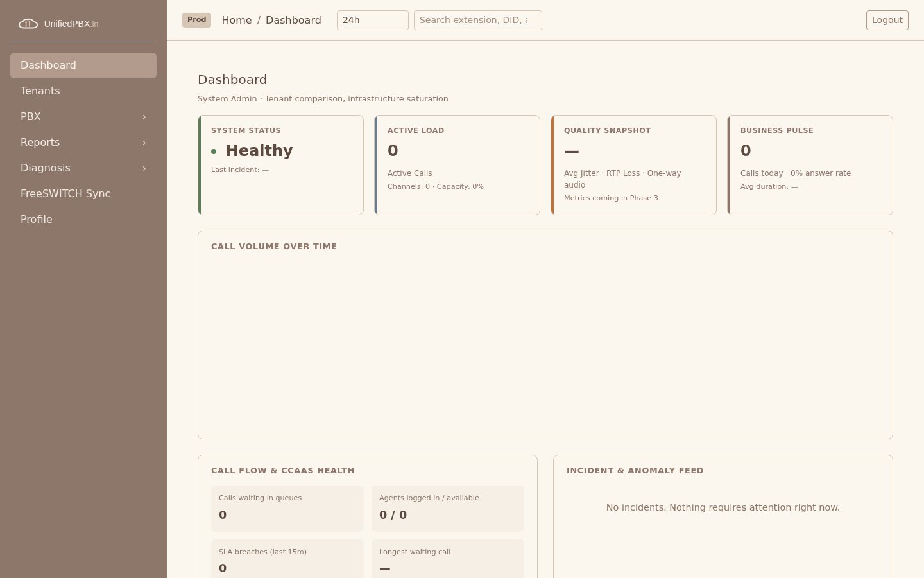The image size is (924, 578).
Task: Open the 24h time range dropdown
Action: coord(373,20)
